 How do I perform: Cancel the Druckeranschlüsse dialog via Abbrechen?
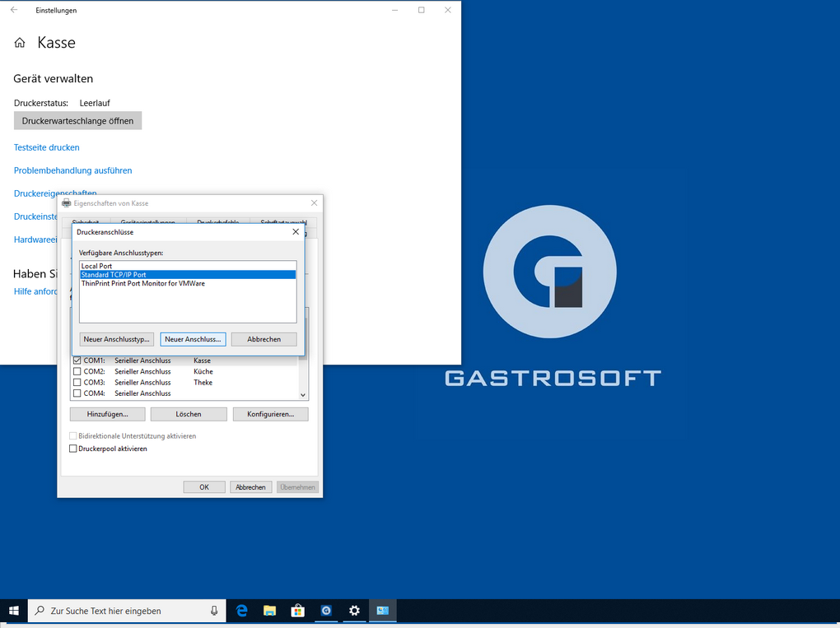pyautogui.click(x=264, y=339)
